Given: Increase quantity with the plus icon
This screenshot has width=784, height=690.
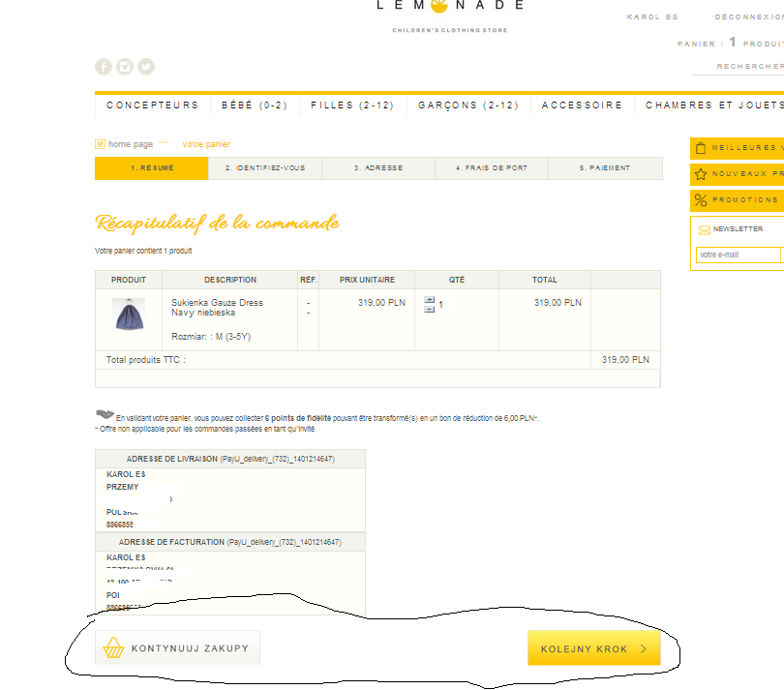Looking at the screenshot, I should point(430,299).
